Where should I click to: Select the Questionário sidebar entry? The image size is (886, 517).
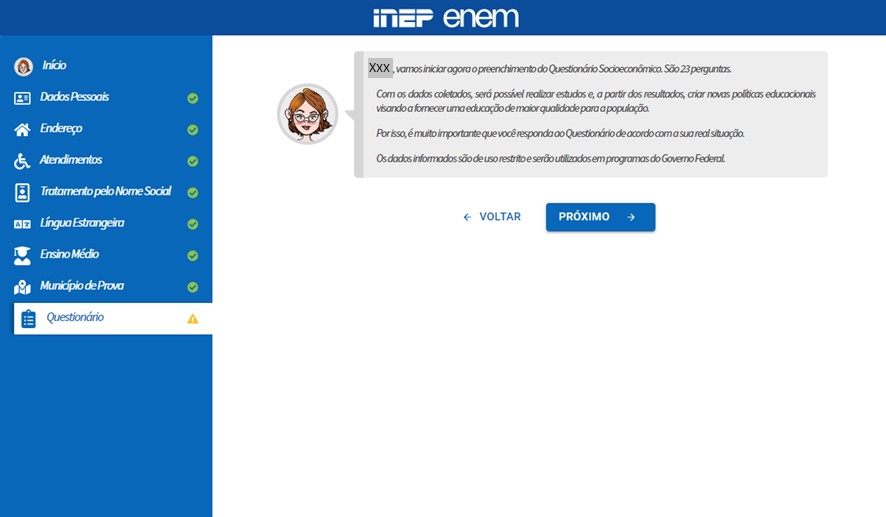point(113,318)
